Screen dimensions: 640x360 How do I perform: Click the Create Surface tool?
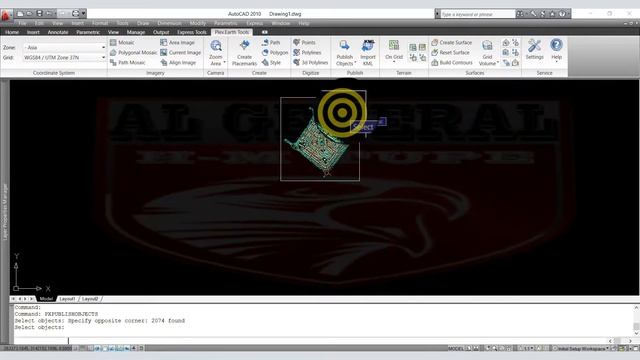pyautogui.click(x=452, y=42)
